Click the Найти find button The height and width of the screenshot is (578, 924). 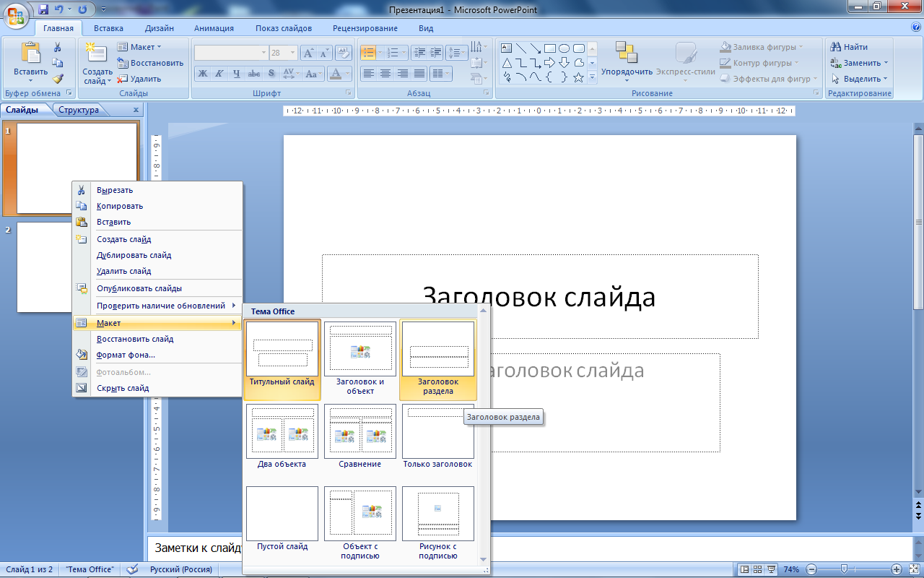850,47
